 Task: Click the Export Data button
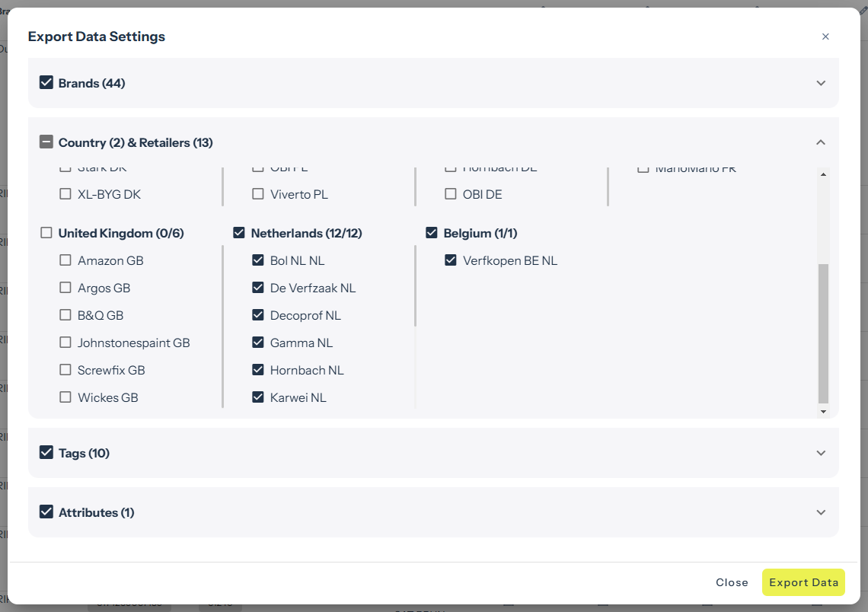coord(803,582)
